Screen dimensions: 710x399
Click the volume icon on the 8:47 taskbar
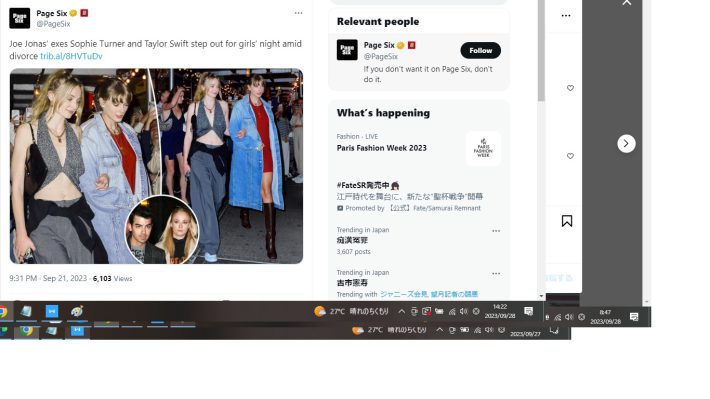click(569, 317)
